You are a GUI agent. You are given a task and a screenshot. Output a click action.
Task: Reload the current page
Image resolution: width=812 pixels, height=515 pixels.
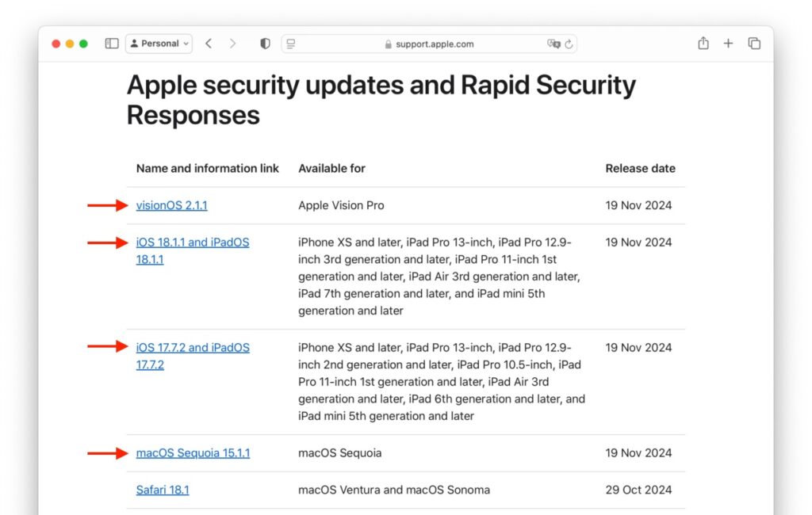pos(569,44)
